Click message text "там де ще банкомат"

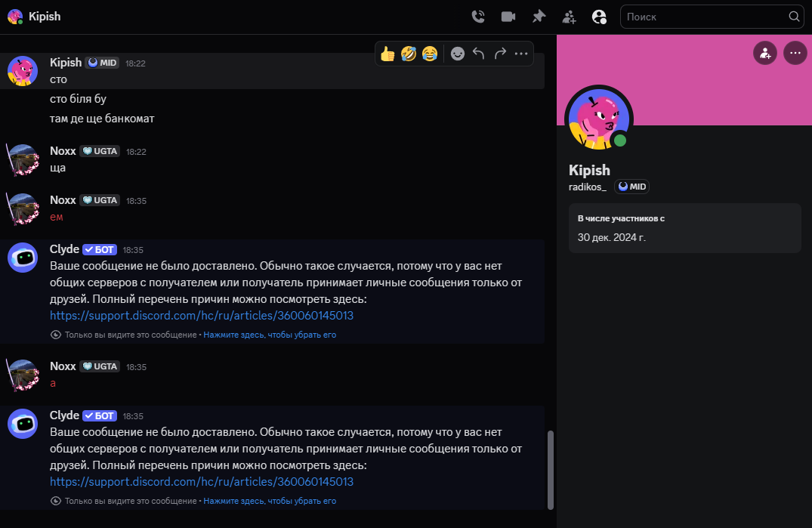pos(102,119)
